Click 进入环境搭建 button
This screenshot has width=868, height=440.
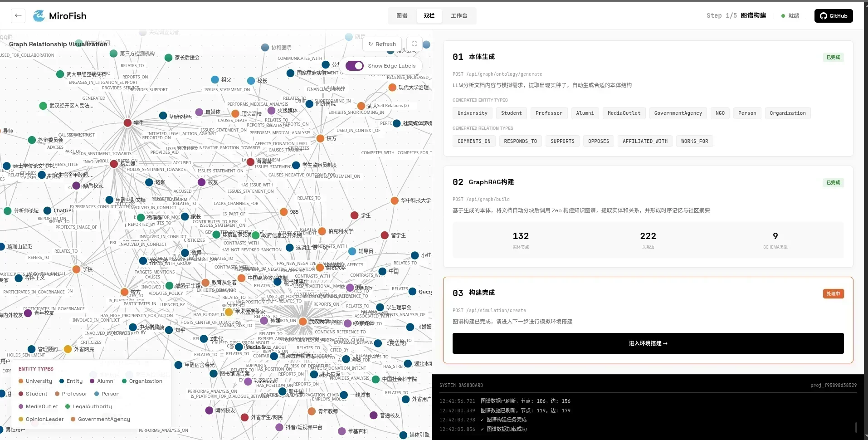648,343
